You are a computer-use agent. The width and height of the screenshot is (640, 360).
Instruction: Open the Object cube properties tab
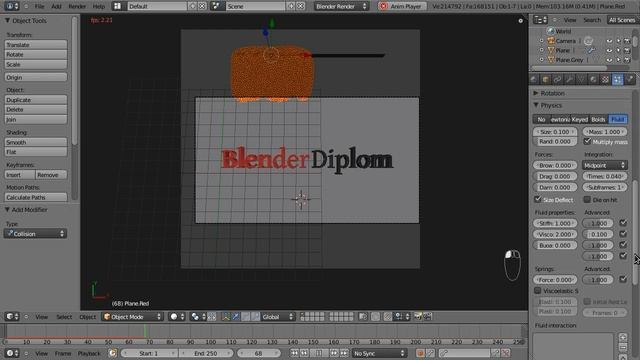546,80
